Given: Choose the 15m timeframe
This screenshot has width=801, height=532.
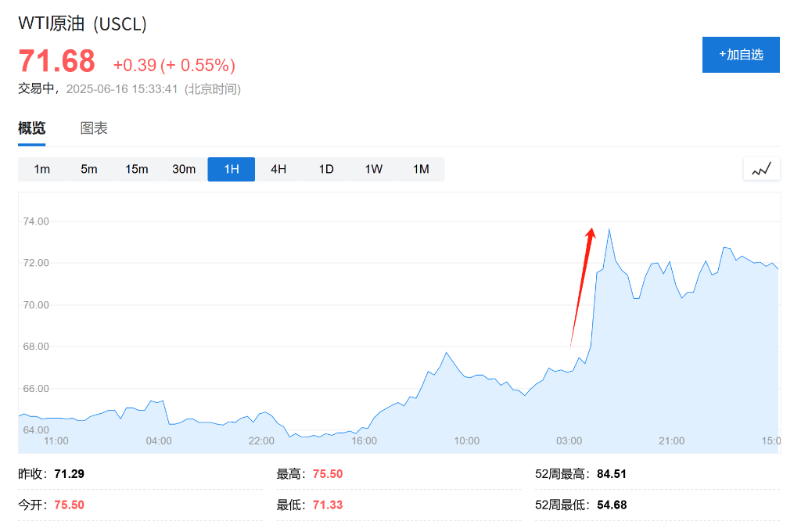Looking at the screenshot, I should tap(136, 169).
